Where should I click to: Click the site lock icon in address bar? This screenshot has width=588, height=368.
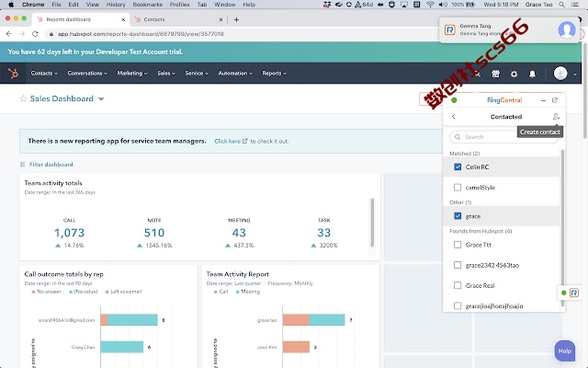click(x=51, y=34)
